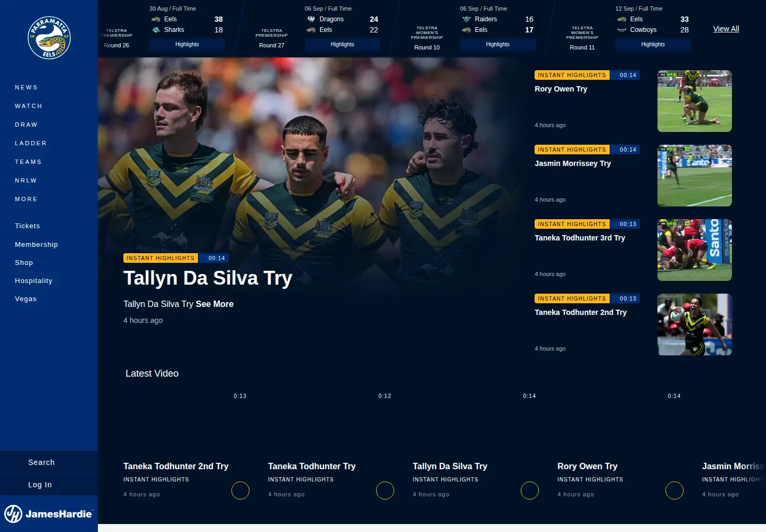Image resolution: width=766 pixels, height=532 pixels.
Task: Click Cowboys team logo in Round 11 match
Action: [622, 30]
